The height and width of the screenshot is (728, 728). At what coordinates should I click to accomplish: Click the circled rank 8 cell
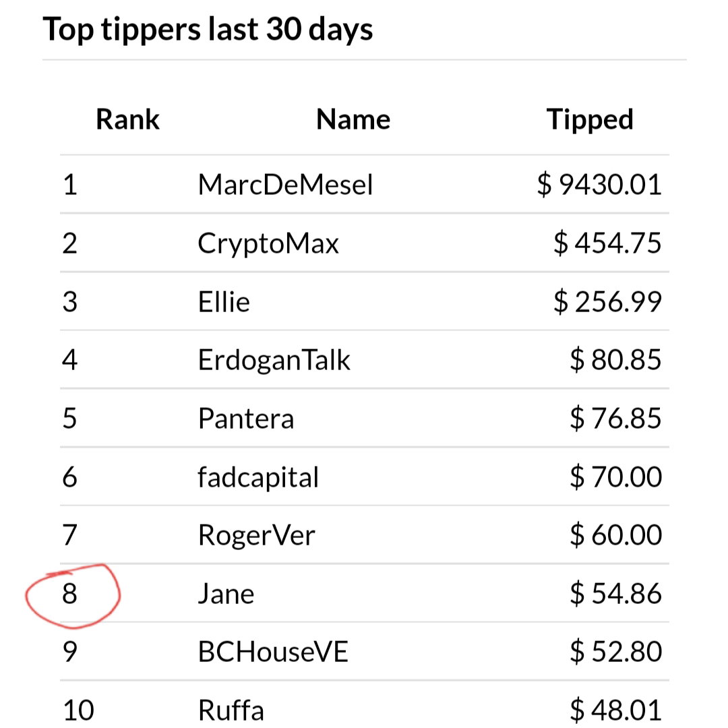click(x=69, y=594)
